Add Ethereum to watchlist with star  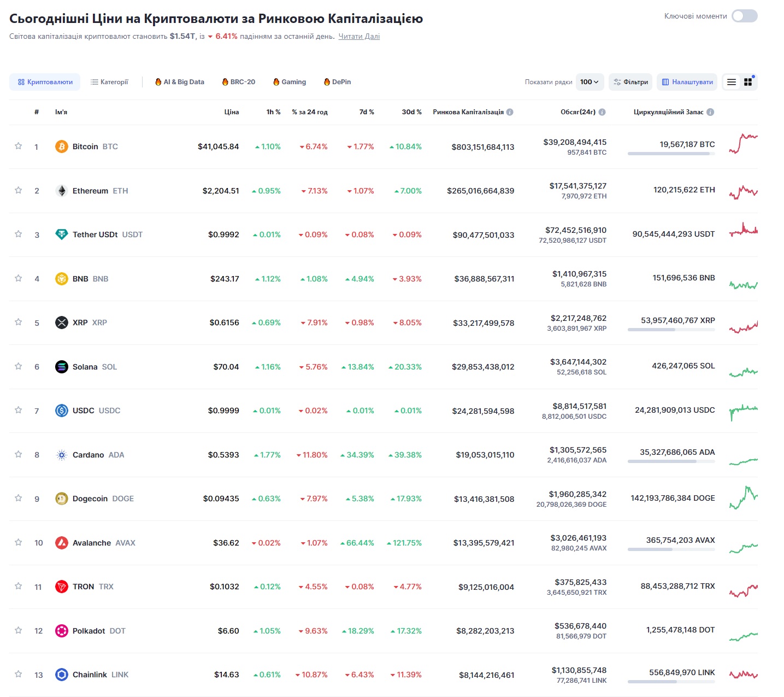click(x=19, y=190)
